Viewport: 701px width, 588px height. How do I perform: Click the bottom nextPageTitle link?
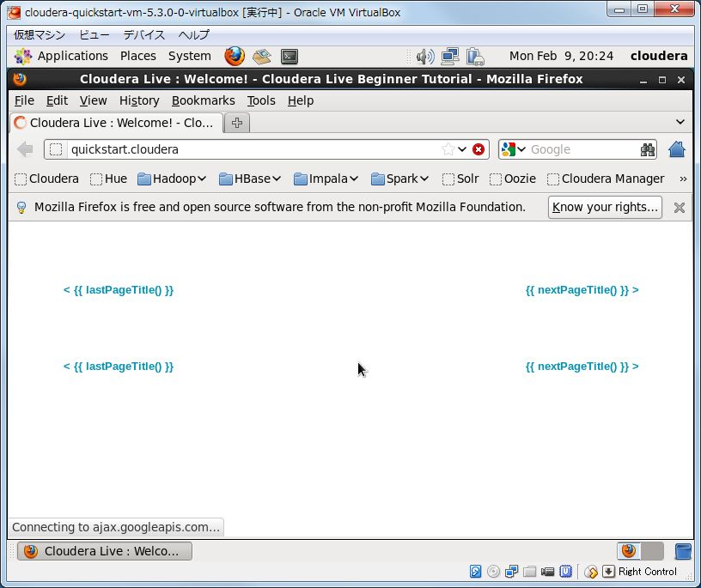(582, 367)
